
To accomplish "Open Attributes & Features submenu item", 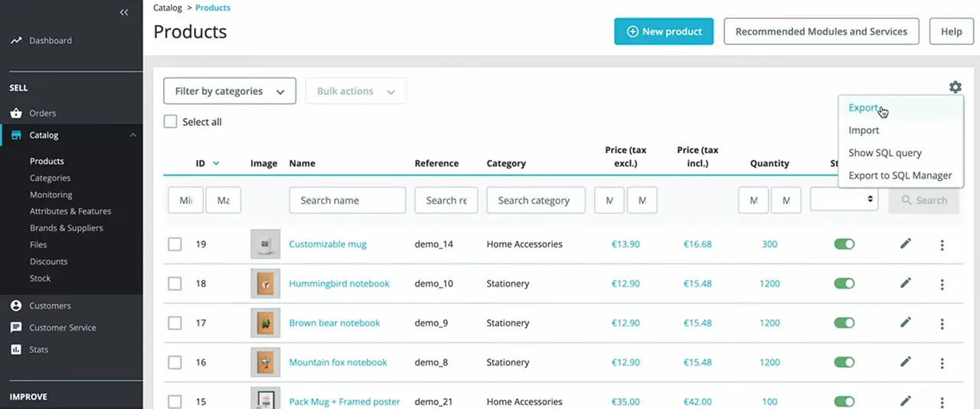I will point(70,211).
